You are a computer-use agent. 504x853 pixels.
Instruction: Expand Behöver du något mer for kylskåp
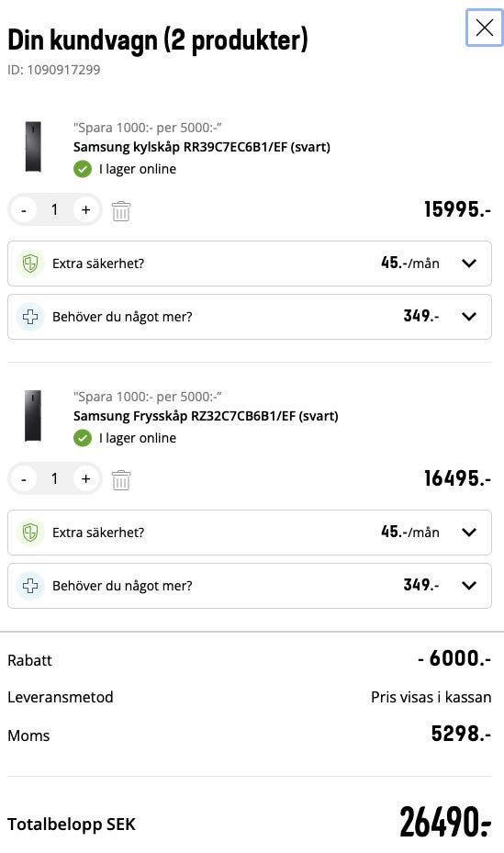(250, 317)
